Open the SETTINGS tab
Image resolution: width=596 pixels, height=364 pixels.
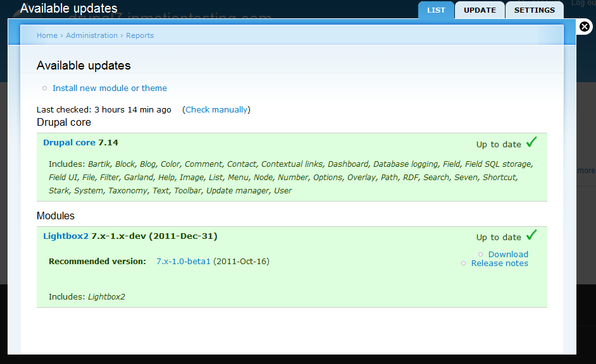[535, 10]
